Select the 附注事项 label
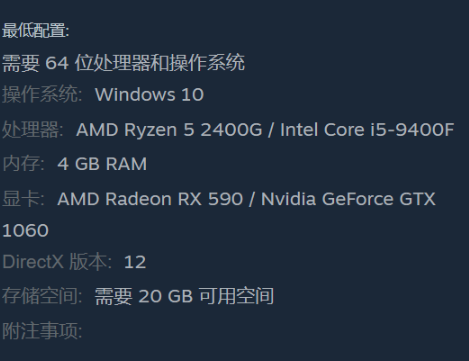Screen dimensions: 469x361 click(x=42, y=331)
